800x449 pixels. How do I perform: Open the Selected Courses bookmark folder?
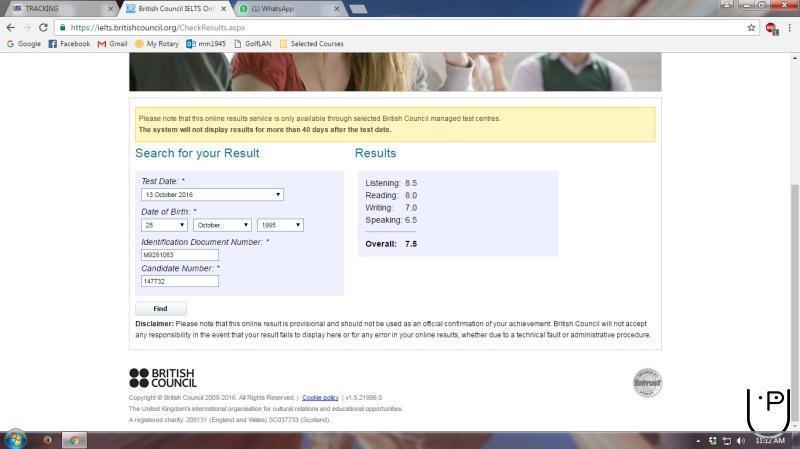pyautogui.click(x=311, y=44)
